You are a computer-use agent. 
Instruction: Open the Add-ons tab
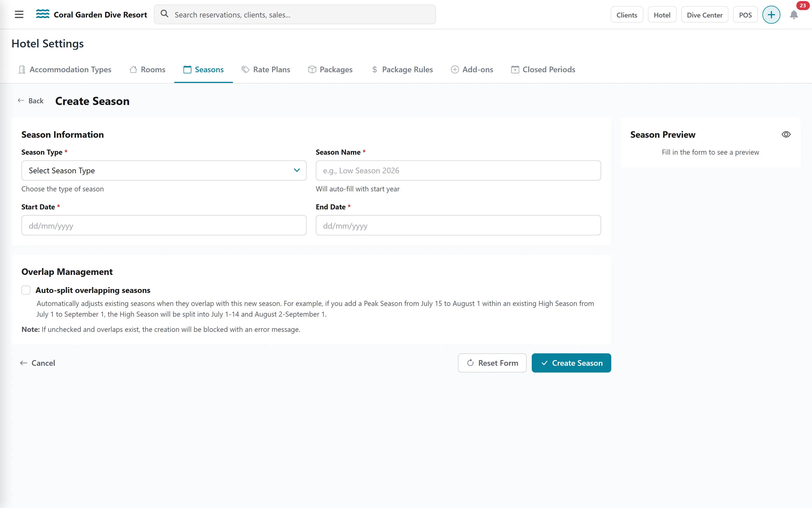coord(472,69)
